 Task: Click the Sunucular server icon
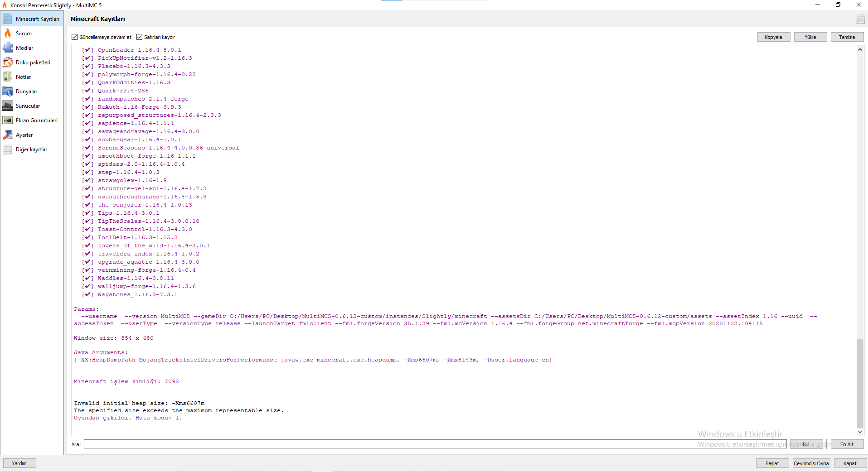coord(8,106)
